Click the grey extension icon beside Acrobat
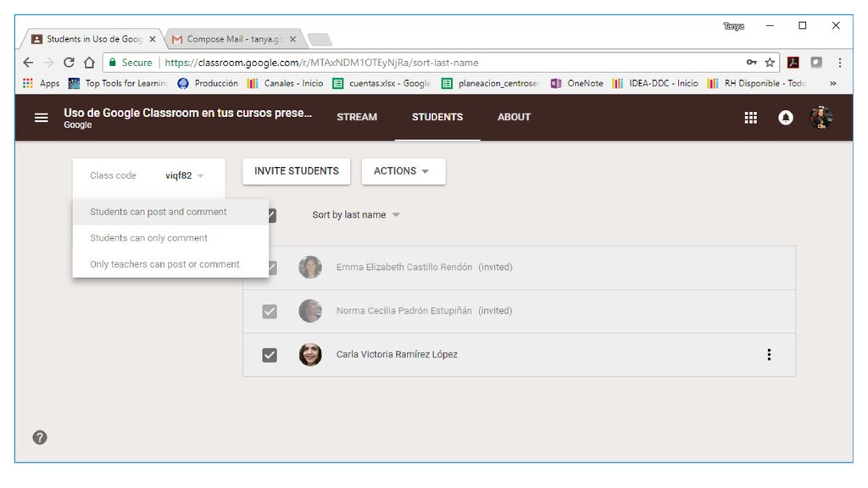868x488 pixels. click(816, 63)
